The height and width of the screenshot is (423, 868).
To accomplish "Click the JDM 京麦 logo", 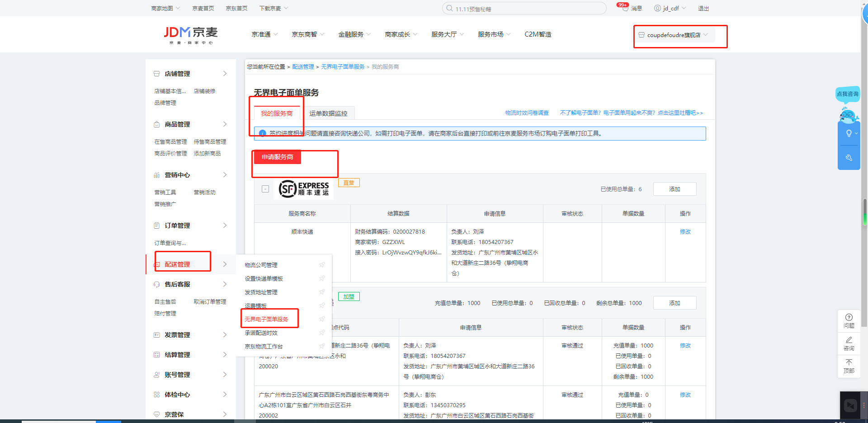I will [191, 35].
